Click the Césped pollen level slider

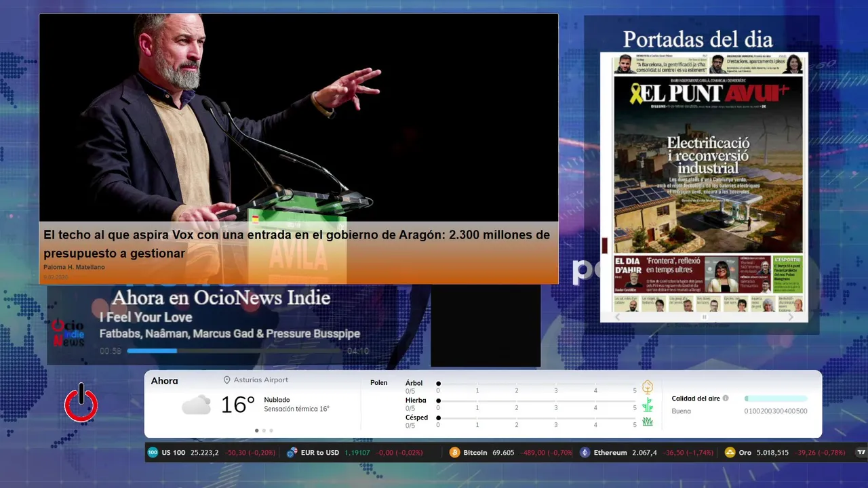[536, 418]
